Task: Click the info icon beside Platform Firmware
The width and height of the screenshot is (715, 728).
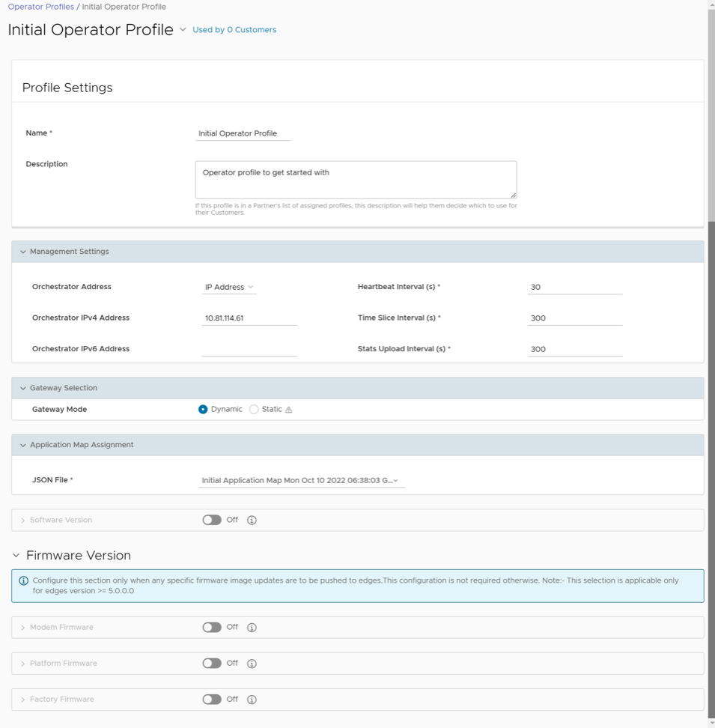Action: [x=252, y=663]
